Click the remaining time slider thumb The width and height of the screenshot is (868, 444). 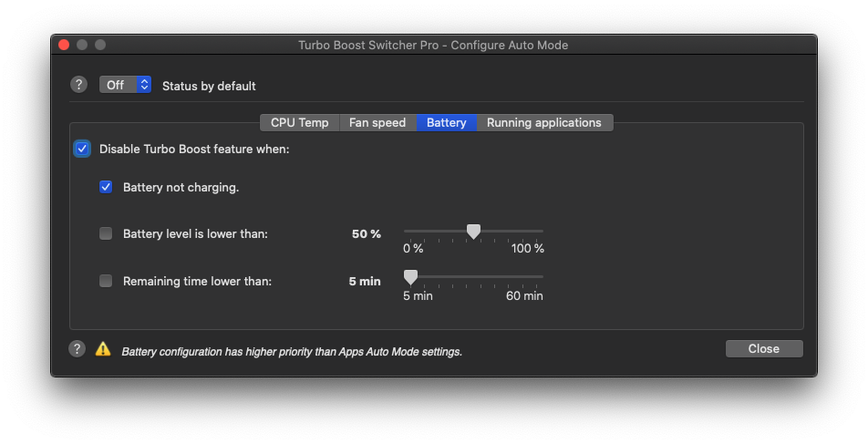point(410,277)
